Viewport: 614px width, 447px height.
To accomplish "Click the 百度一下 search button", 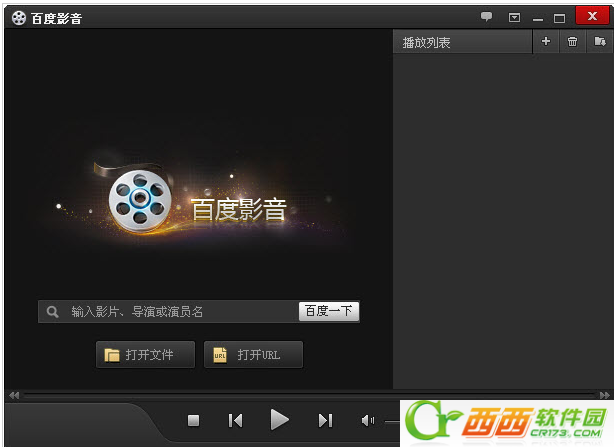I will [329, 311].
